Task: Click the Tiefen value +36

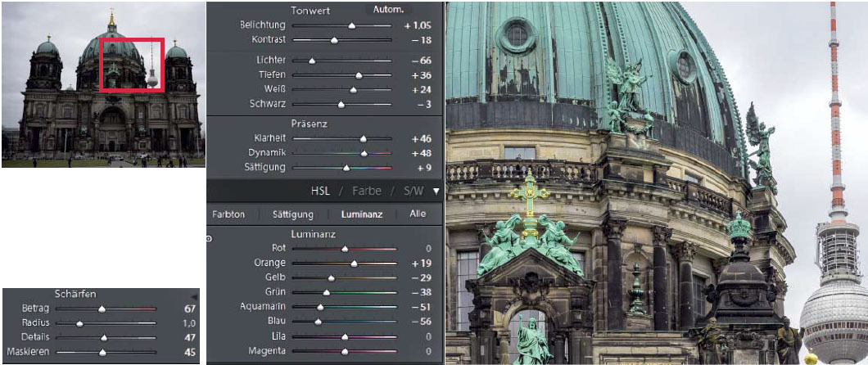Action: tap(421, 75)
